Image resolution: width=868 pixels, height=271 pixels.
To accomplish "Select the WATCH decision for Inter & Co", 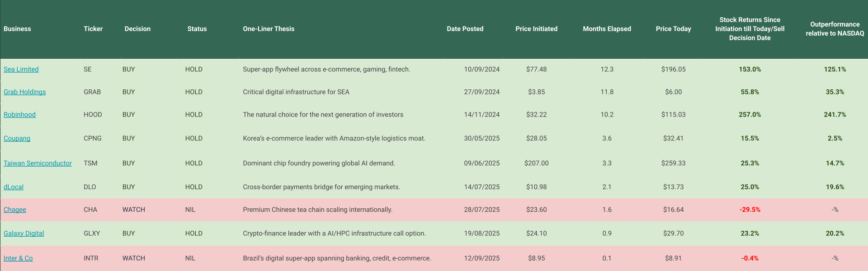I will click(133, 258).
